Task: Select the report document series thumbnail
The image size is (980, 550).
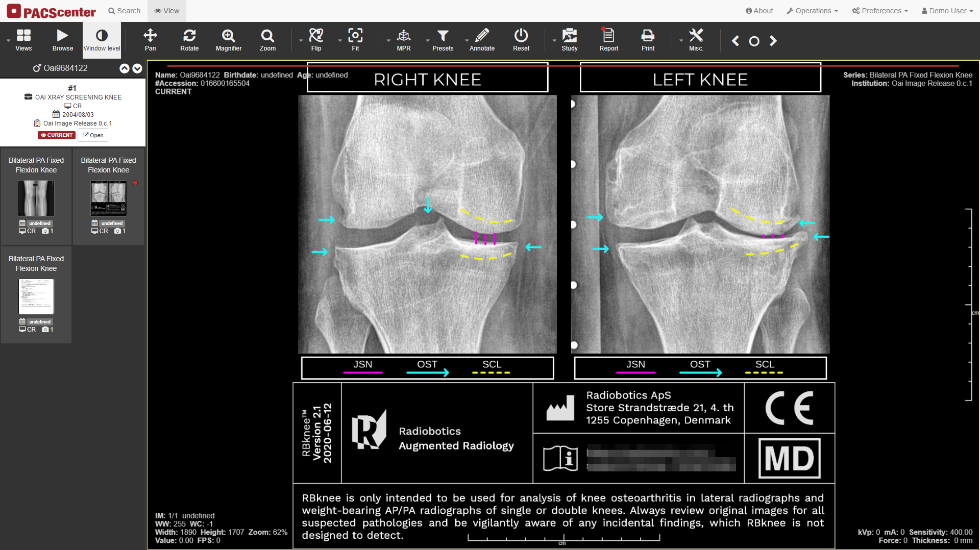Action: click(36, 296)
